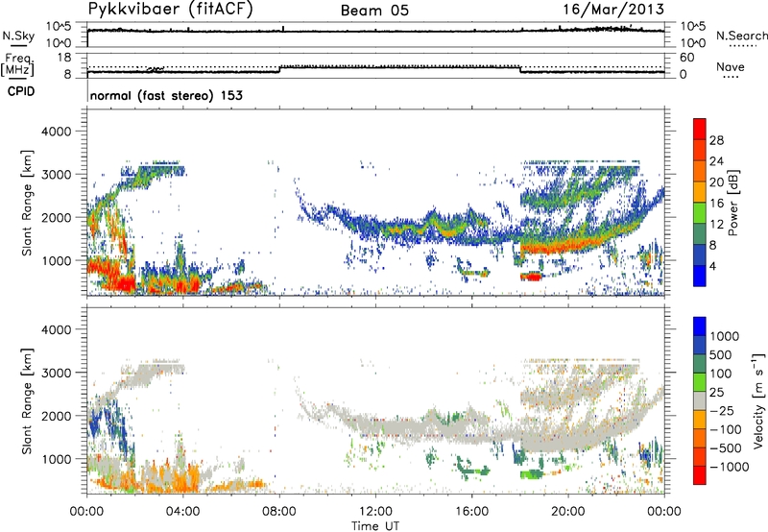768x532 pixels.
Task: Click the "28" label on Power colorbar
Action: (x=716, y=140)
